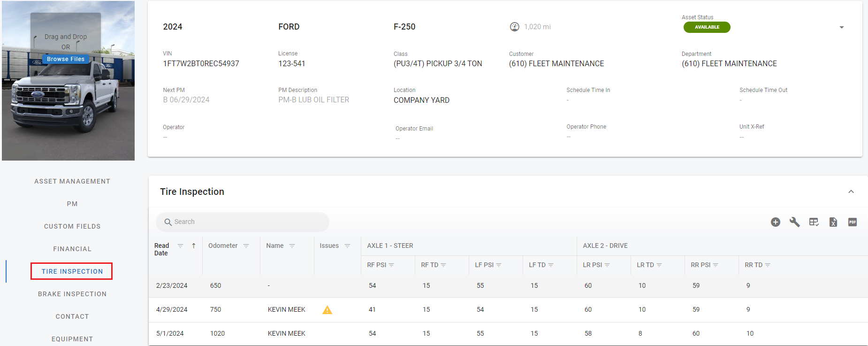Select the 4/29/2024 inspection row date
This screenshot has width=868, height=346.
point(172,309)
